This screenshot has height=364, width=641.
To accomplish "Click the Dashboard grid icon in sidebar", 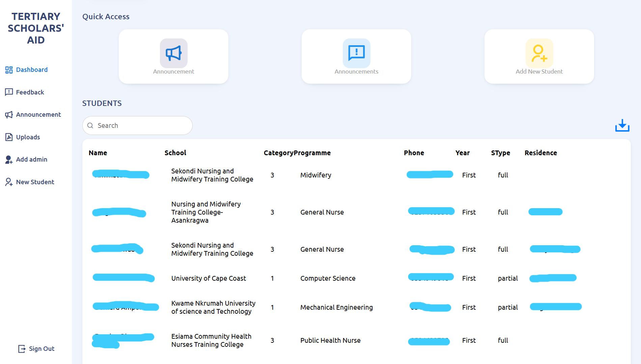I will [x=9, y=70].
